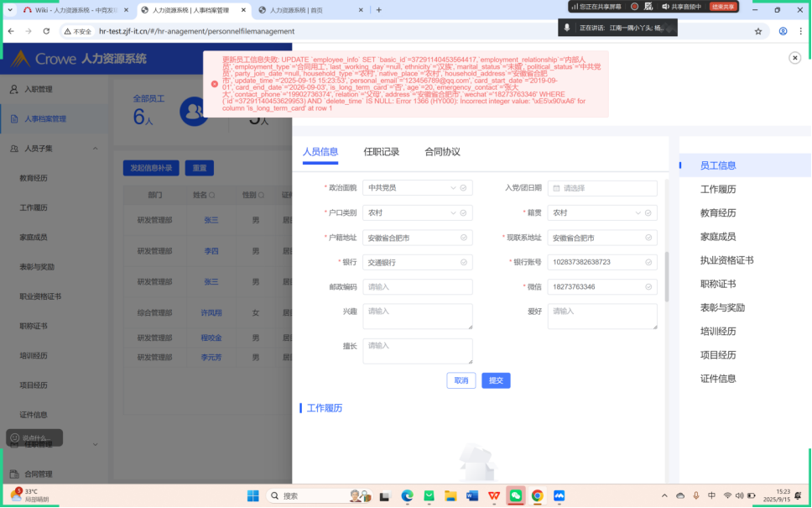Viewport: 812px width, 508px height.
Task: Search by 姓名 column header icon
Action: 212,195
